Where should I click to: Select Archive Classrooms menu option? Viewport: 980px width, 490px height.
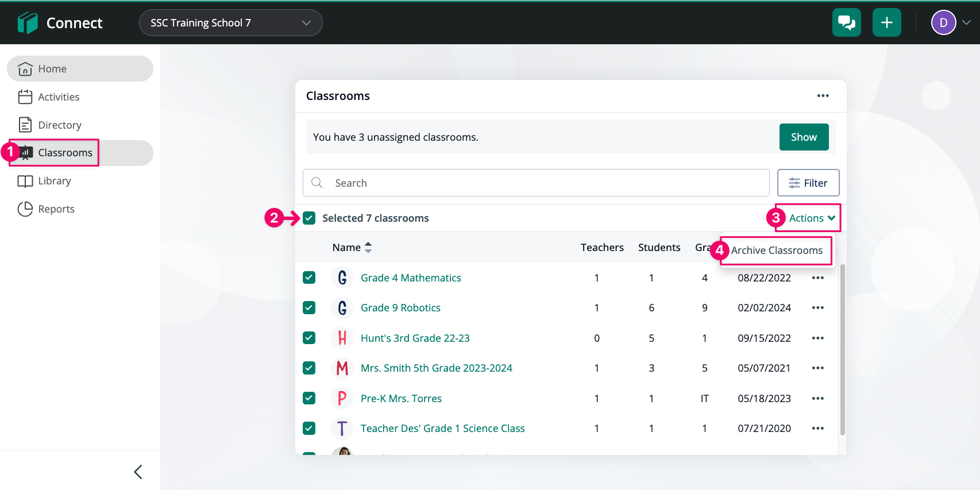[x=777, y=250]
